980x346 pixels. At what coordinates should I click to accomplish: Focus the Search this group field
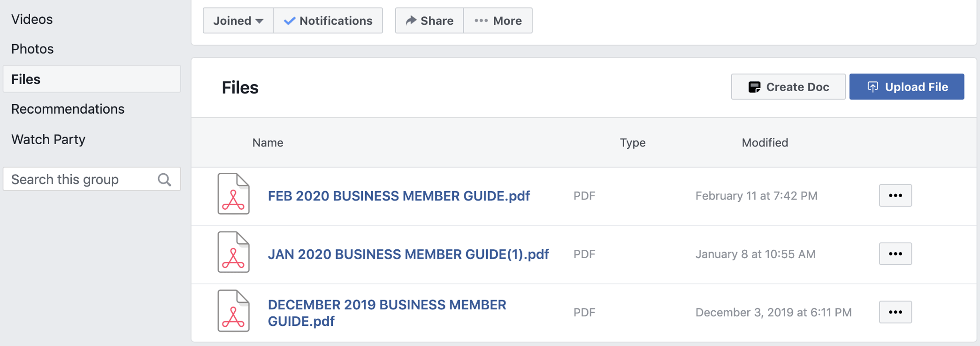[x=80, y=179]
